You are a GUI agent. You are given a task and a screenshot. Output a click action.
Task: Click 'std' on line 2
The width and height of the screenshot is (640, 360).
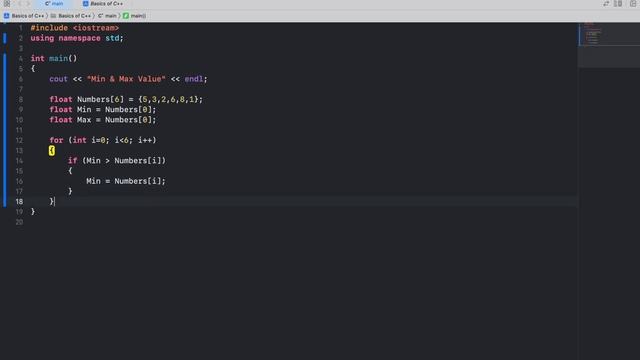click(x=112, y=38)
